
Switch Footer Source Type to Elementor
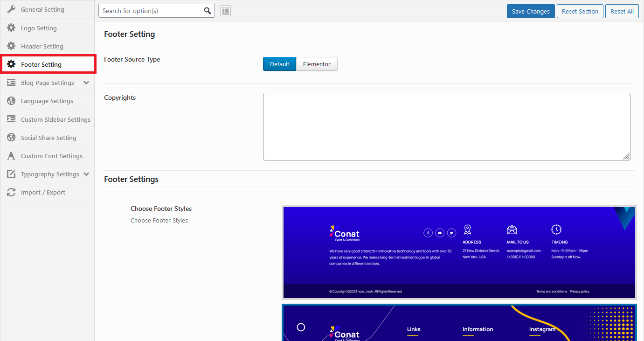coord(317,63)
